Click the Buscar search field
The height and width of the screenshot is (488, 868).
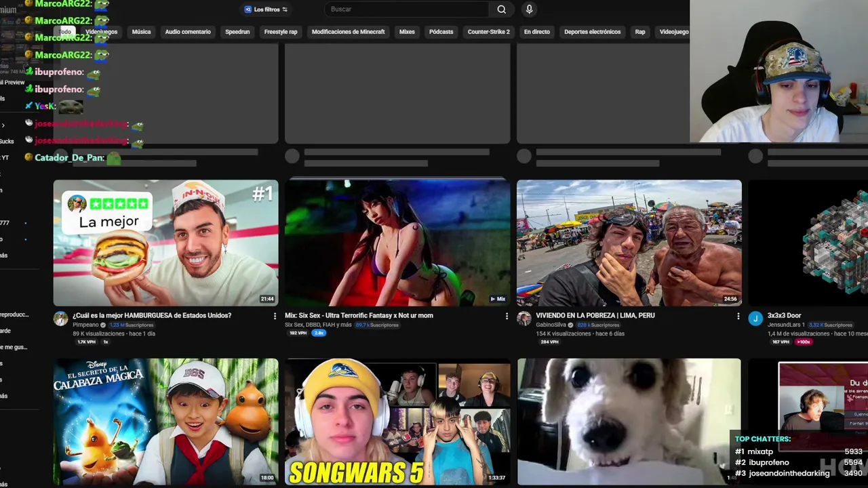click(x=407, y=9)
